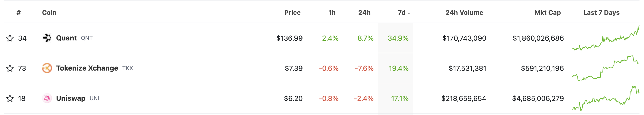The width and height of the screenshot is (644, 115).
Task: View Quant's last 7 days sparkline chart
Action: coord(605,38)
